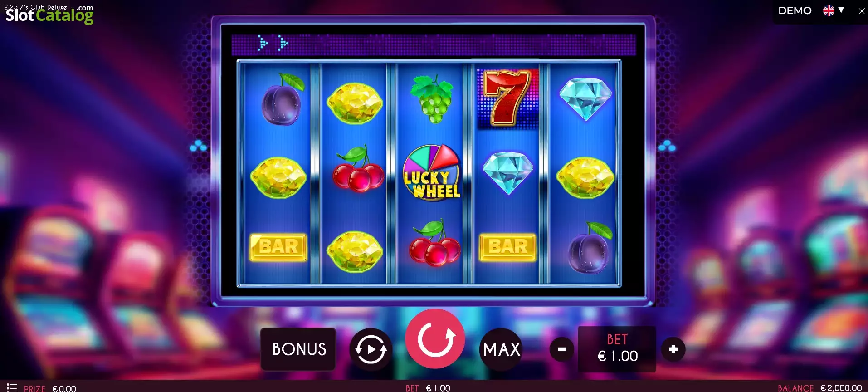This screenshot has height=392, width=868.
Task: Close the demo with the X icon
Action: point(862,11)
